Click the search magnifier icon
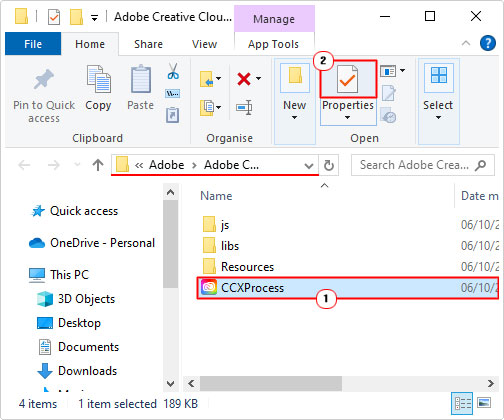The height and width of the screenshot is (420, 504). click(x=481, y=165)
